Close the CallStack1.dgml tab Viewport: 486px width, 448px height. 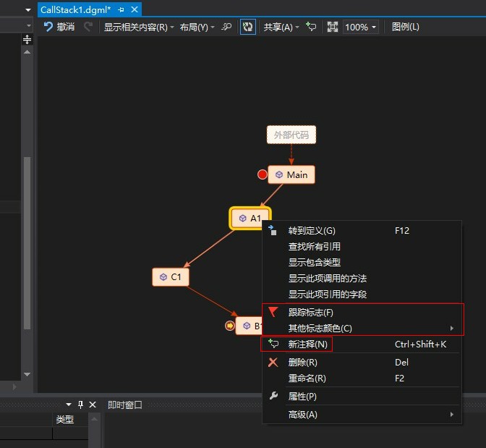134,9
